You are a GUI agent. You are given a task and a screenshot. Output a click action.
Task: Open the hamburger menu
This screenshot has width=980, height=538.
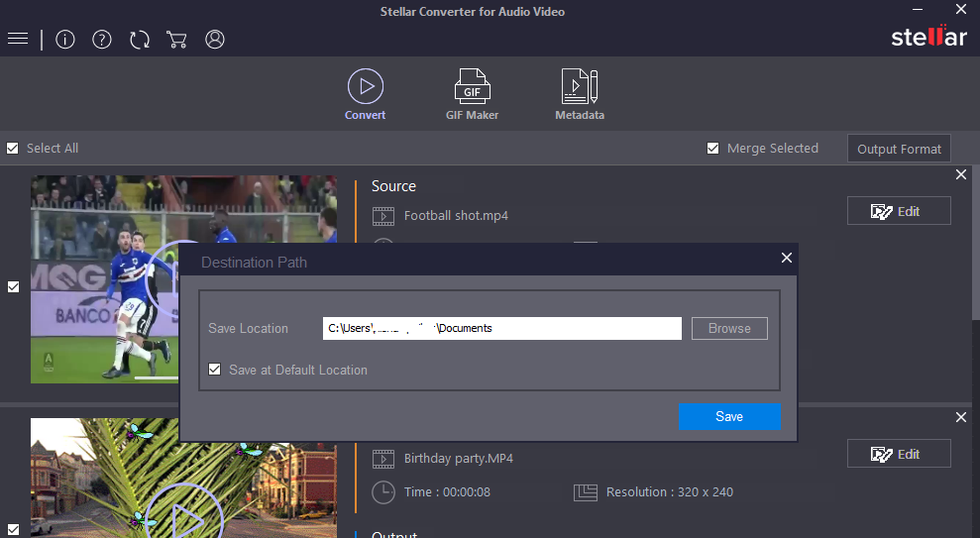pyautogui.click(x=18, y=39)
